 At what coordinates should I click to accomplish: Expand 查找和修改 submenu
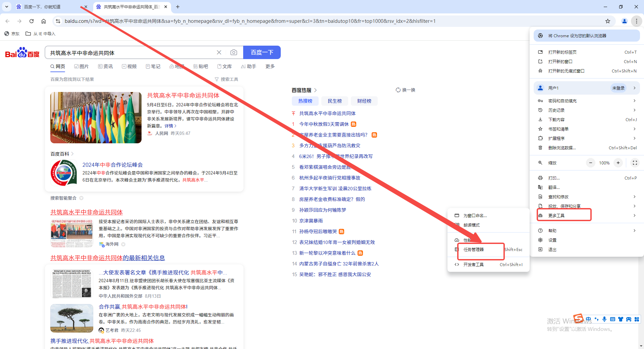tap(587, 197)
